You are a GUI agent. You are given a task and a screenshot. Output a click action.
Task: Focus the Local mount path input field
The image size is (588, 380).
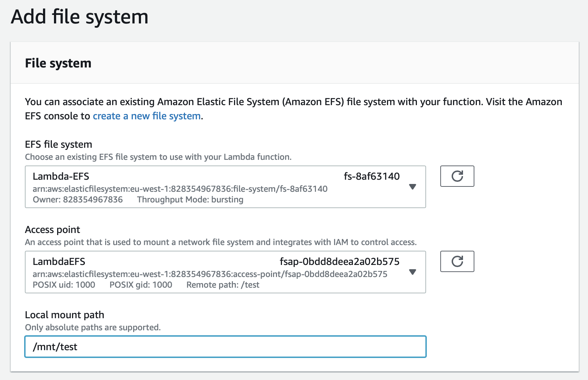[x=225, y=347]
